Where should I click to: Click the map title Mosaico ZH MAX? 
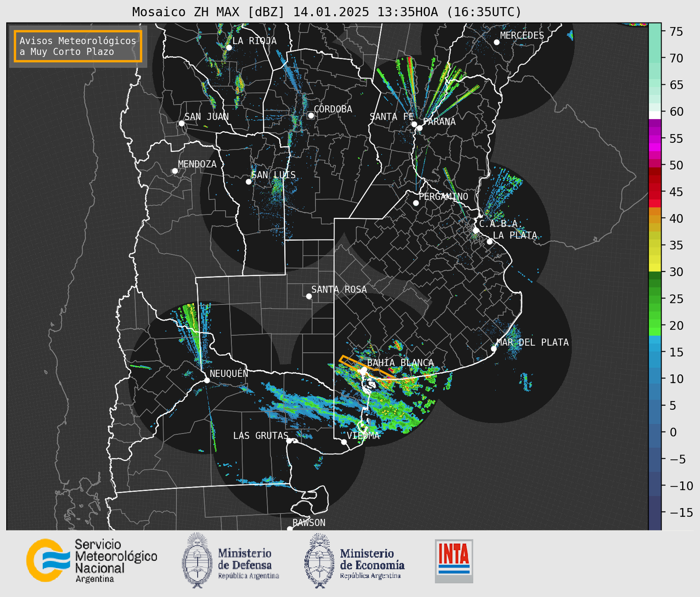[327, 12]
